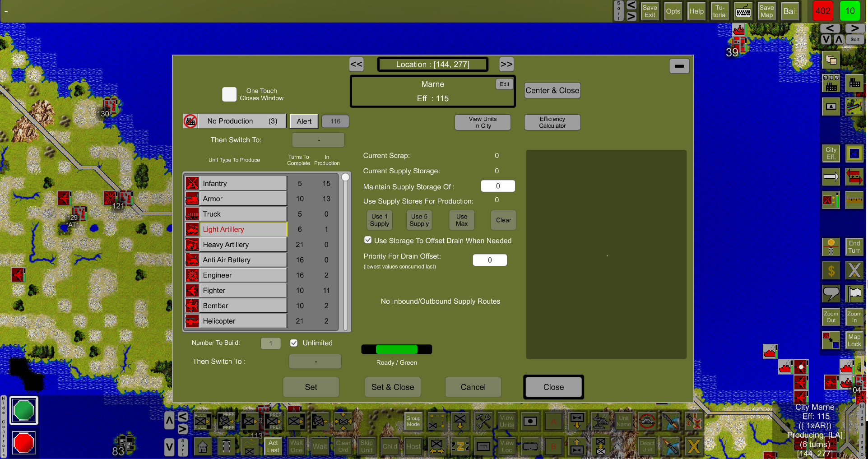Select the Zoom In sidebar icon

(854, 316)
